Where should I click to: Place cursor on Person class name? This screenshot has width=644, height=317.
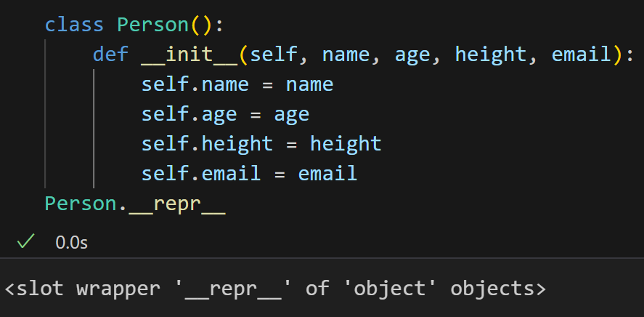(152, 24)
